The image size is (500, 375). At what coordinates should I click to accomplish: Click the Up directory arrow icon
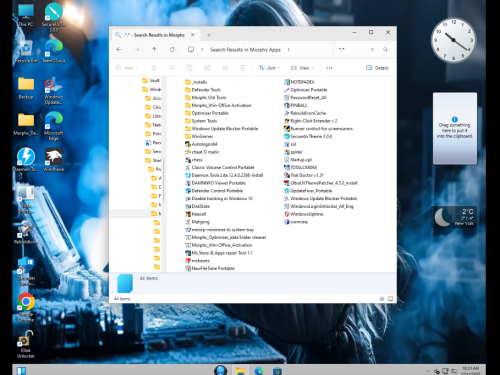[x=154, y=49]
